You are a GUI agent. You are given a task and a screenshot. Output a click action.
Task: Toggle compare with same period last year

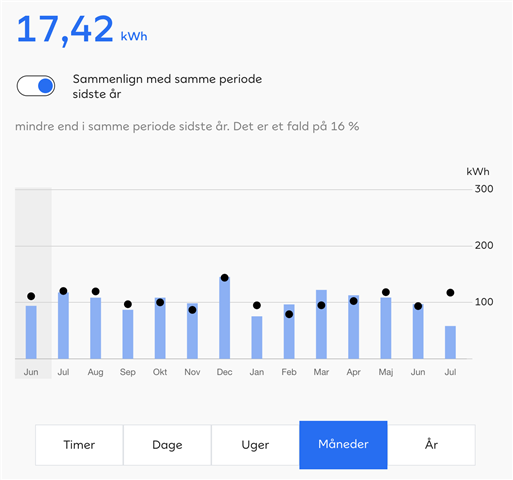36,86
